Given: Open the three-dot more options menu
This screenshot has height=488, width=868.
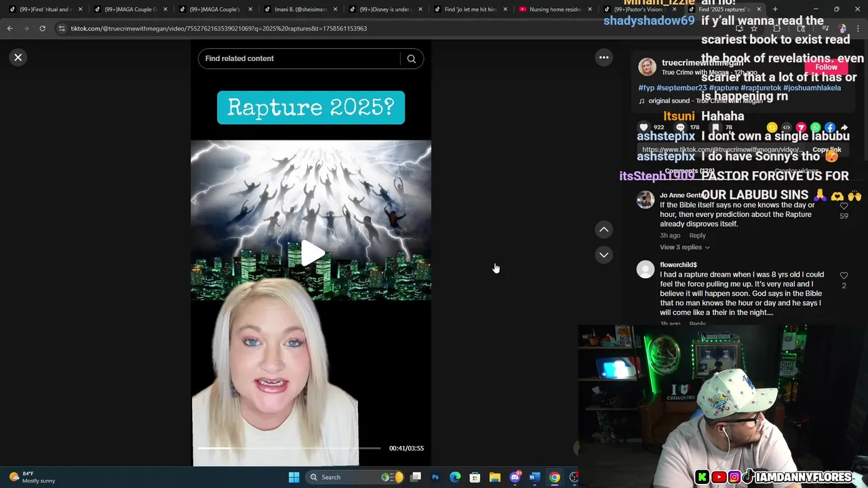Looking at the screenshot, I should click(604, 58).
